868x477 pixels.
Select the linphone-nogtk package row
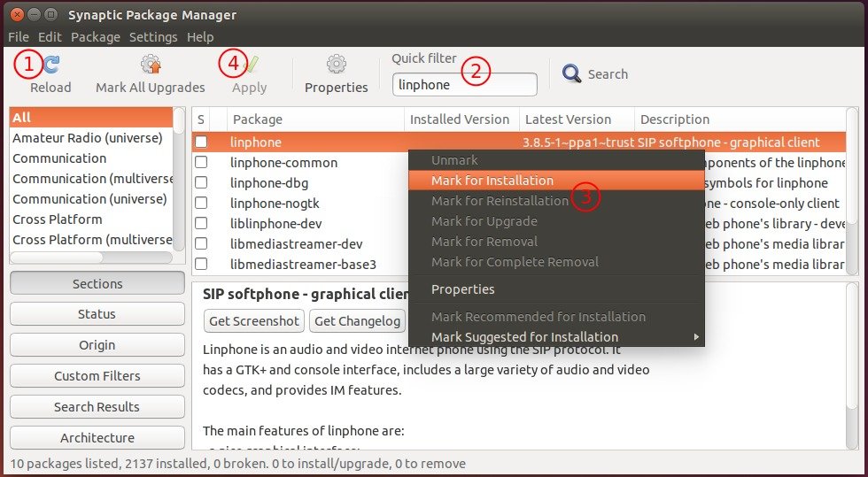point(300,204)
